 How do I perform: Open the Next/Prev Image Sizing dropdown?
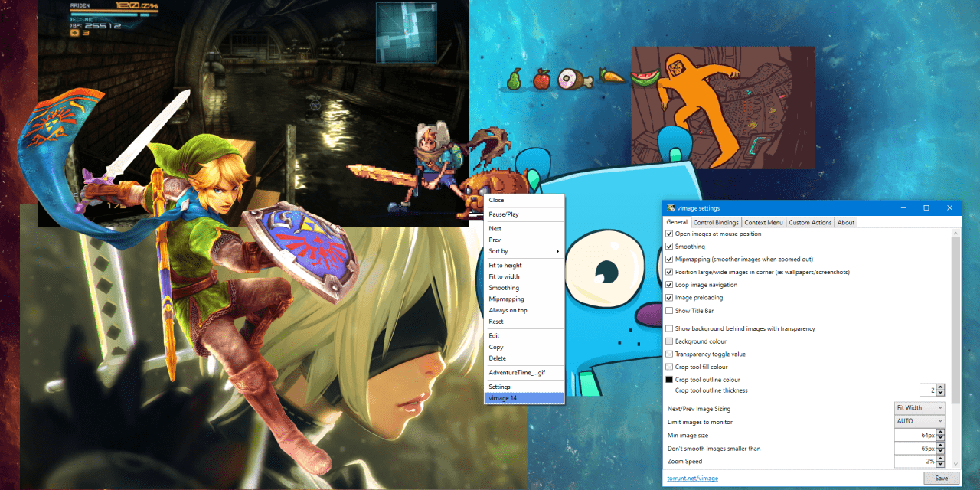pos(920,408)
